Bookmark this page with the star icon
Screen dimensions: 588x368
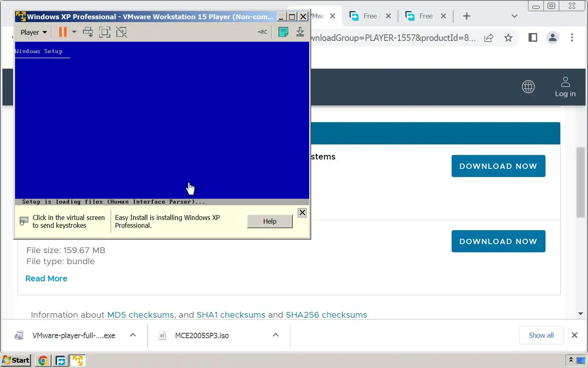click(508, 38)
